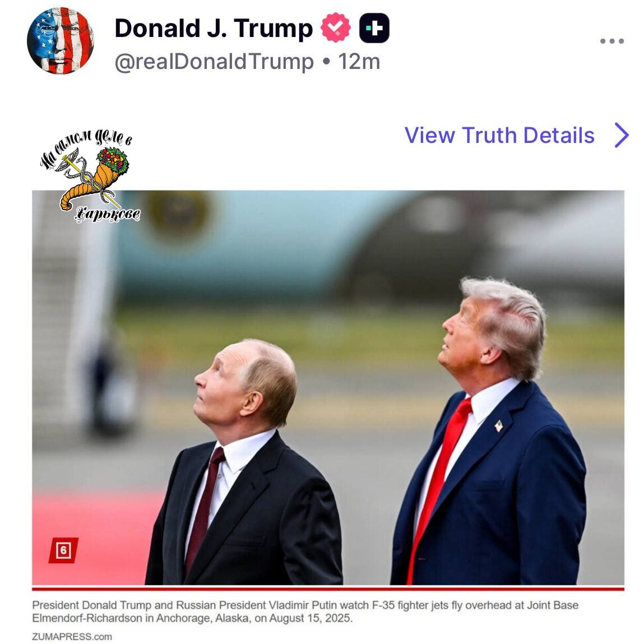
Task: Tap the @realDonaldTrump handle
Action: tap(214, 62)
